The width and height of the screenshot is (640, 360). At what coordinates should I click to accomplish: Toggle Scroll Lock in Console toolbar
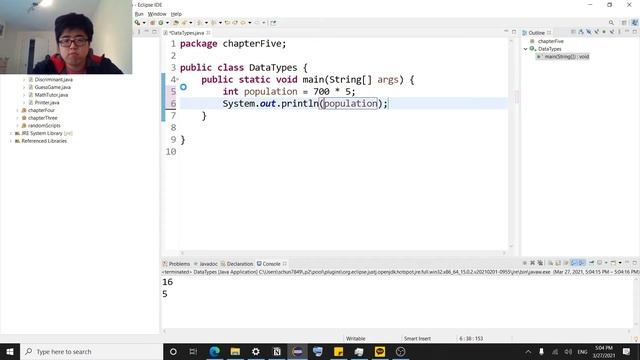558,263
